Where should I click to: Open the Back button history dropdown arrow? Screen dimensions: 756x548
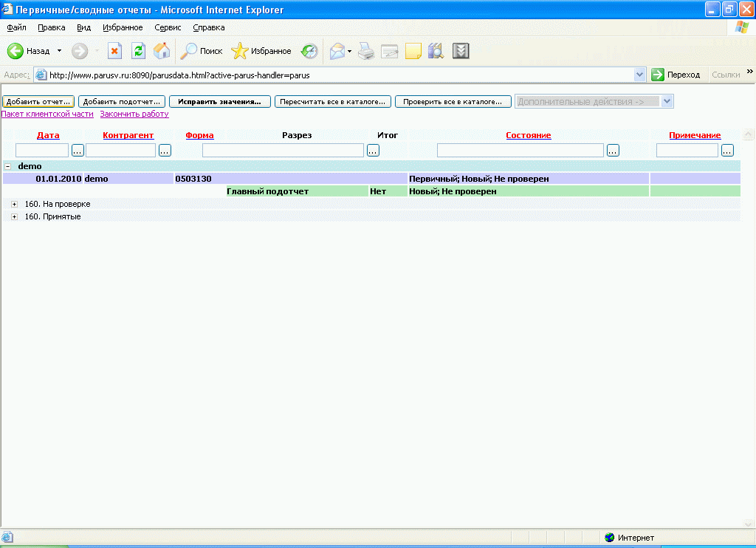[59, 51]
